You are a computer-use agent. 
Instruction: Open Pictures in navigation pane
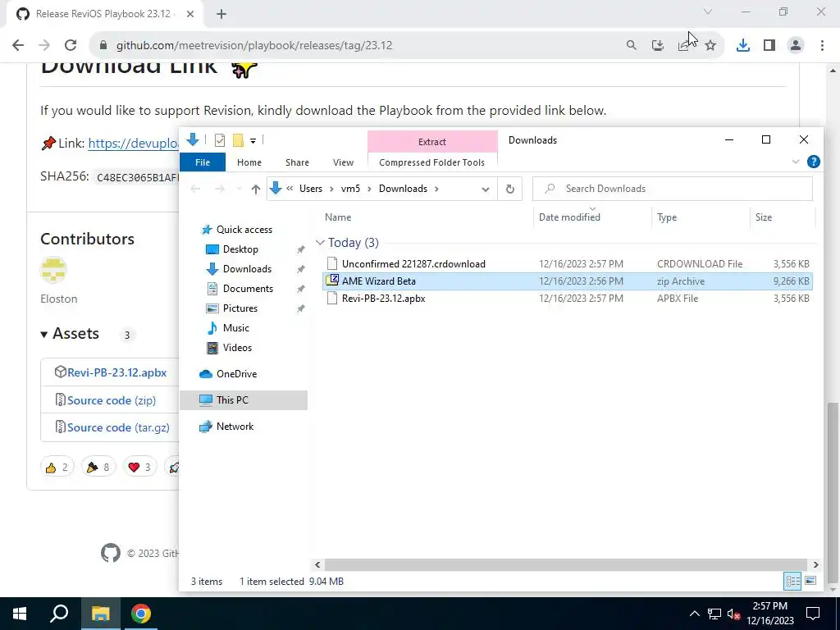[x=240, y=308]
